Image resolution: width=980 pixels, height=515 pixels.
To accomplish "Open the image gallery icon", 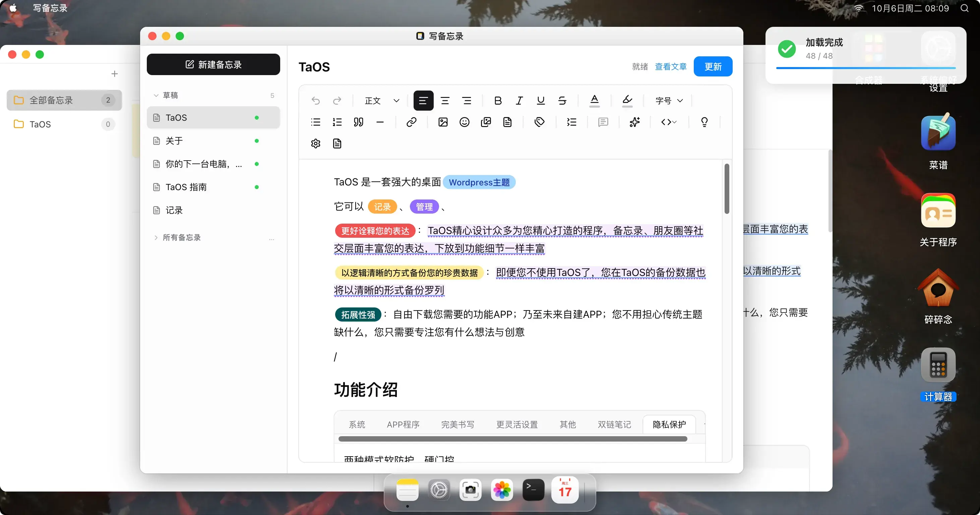I will pyautogui.click(x=486, y=122).
